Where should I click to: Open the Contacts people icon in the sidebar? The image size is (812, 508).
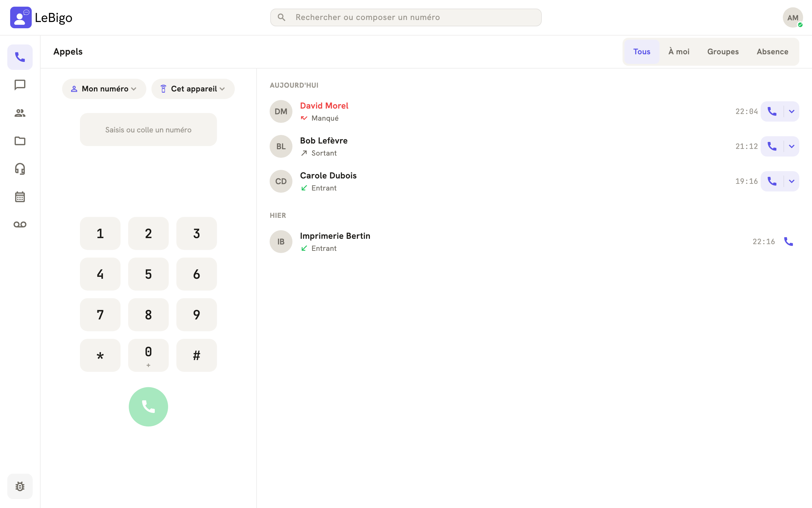point(20,113)
